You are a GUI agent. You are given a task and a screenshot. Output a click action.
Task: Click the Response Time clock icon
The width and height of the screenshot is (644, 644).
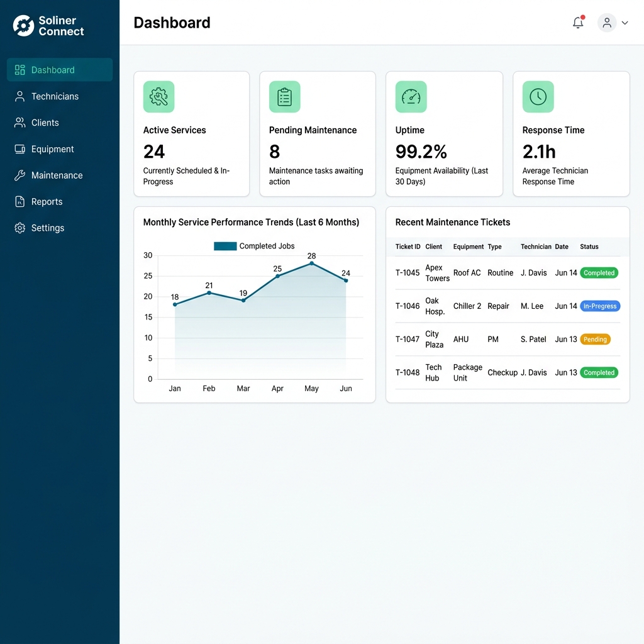(x=538, y=97)
